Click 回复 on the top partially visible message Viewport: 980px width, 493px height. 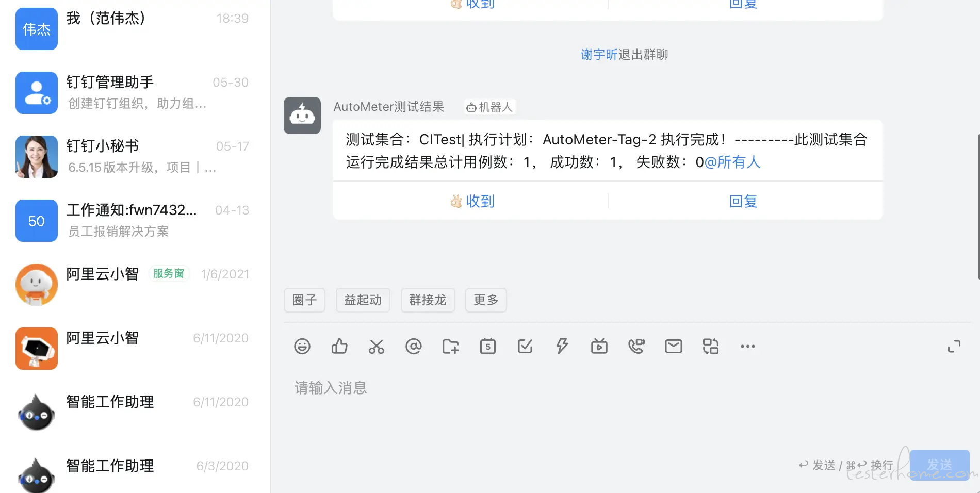point(743,4)
